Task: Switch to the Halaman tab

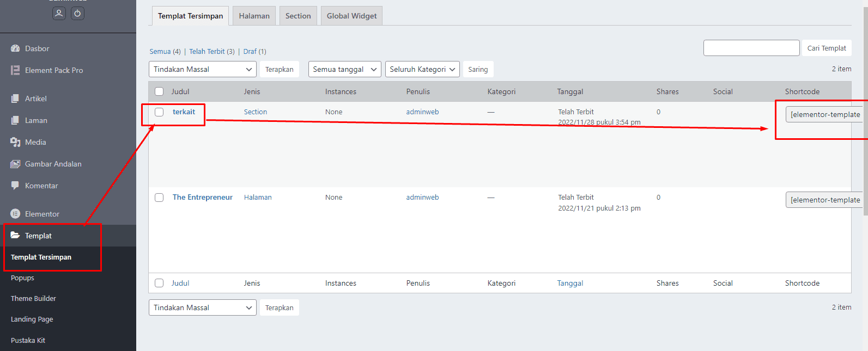Action: click(x=254, y=16)
